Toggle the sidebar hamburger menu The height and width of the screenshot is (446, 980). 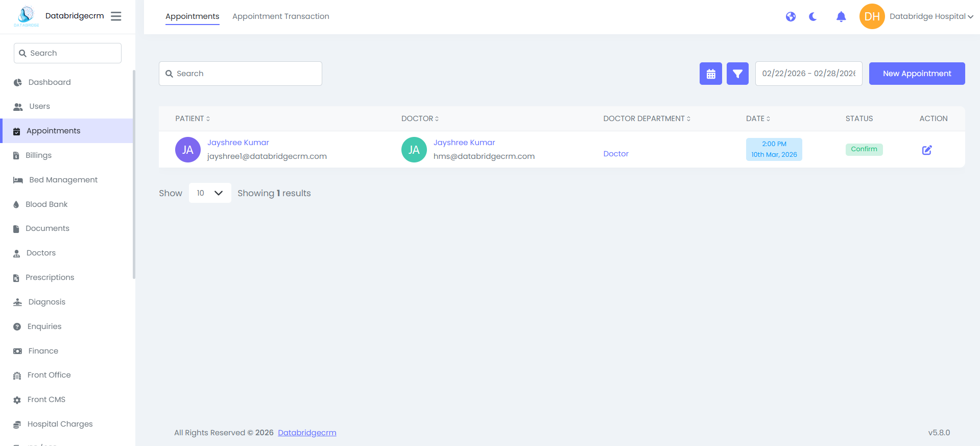pos(116,16)
